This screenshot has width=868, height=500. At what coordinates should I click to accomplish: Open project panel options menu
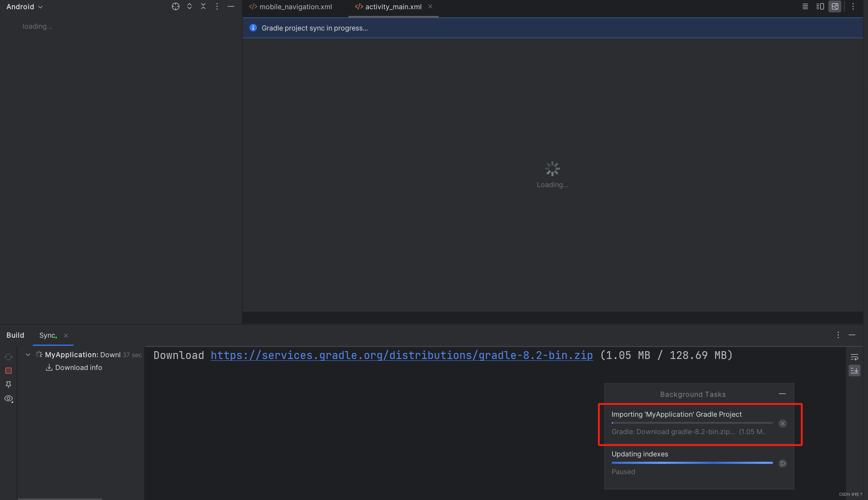[x=217, y=6]
